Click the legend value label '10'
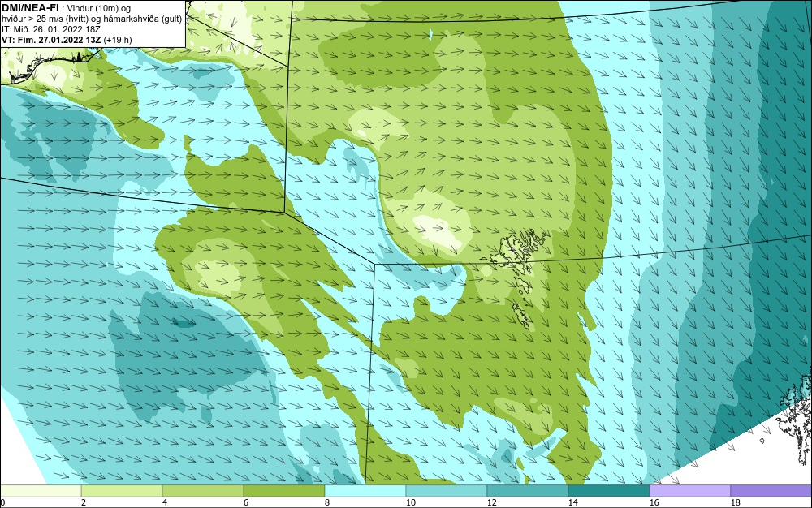The height and width of the screenshot is (508, 812). 411,502
